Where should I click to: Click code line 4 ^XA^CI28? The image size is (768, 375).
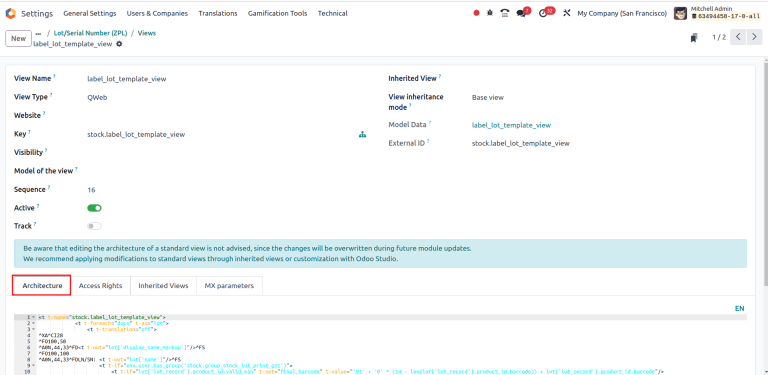[x=52, y=335]
